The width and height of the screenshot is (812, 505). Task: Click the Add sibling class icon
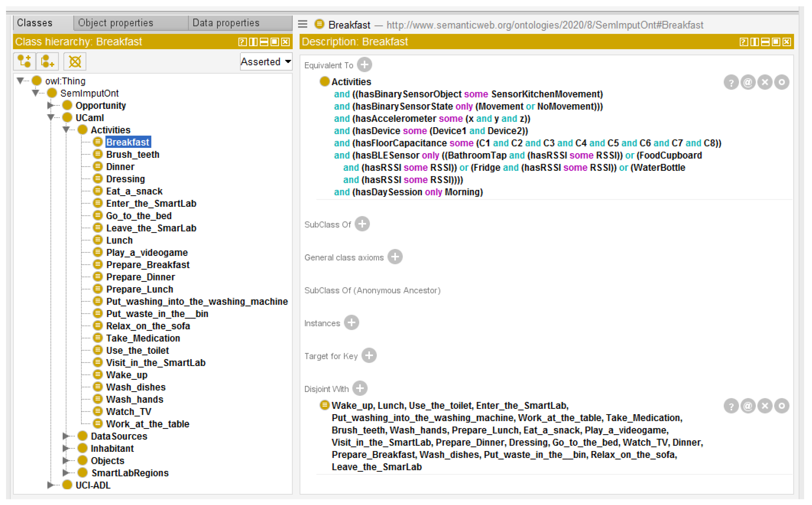tap(47, 62)
